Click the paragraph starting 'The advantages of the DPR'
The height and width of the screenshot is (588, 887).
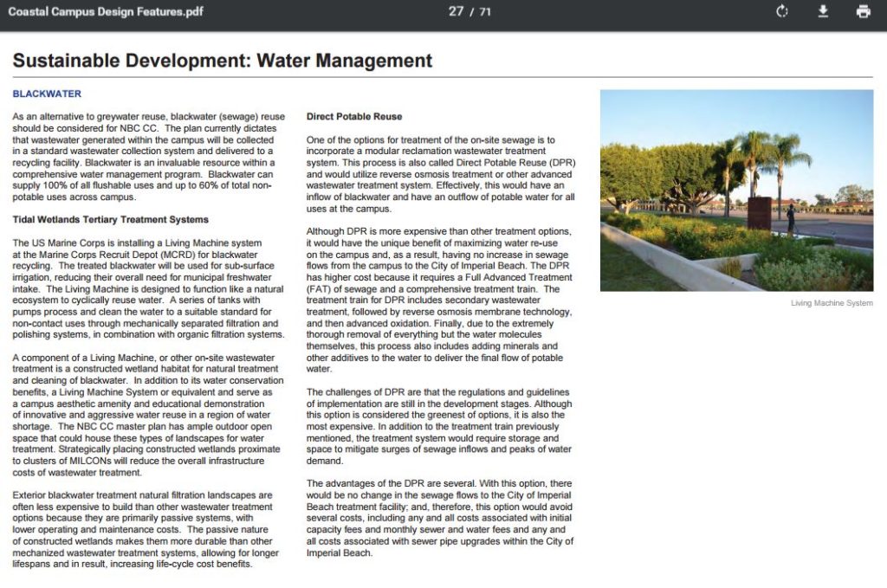point(440,518)
